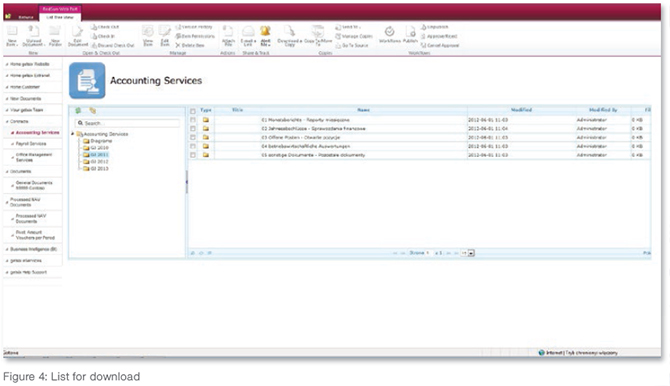Tick the checkbox for the 03 Offene Posten row
This screenshot has width=670, height=386.
click(193, 138)
